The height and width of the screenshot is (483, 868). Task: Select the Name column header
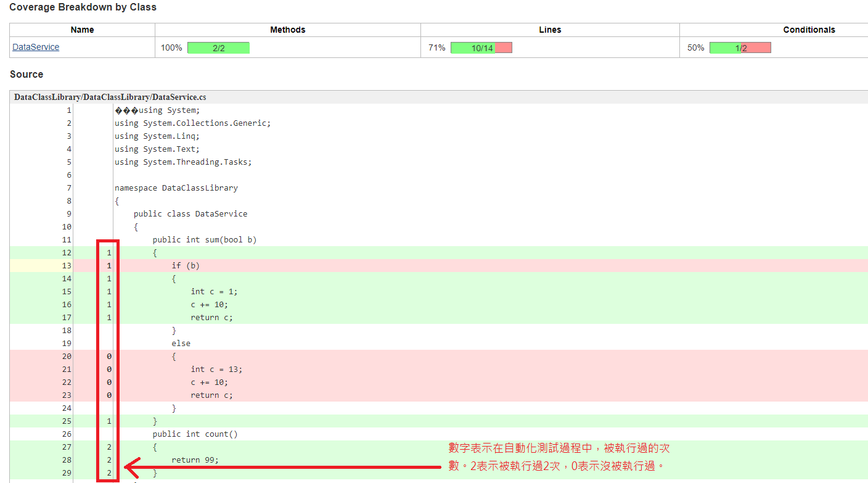click(x=82, y=30)
